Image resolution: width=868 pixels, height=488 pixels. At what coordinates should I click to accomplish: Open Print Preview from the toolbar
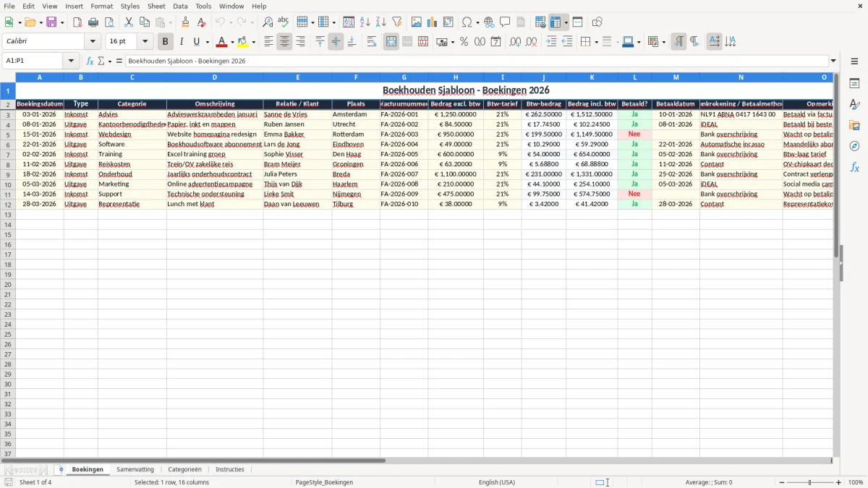[109, 22]
